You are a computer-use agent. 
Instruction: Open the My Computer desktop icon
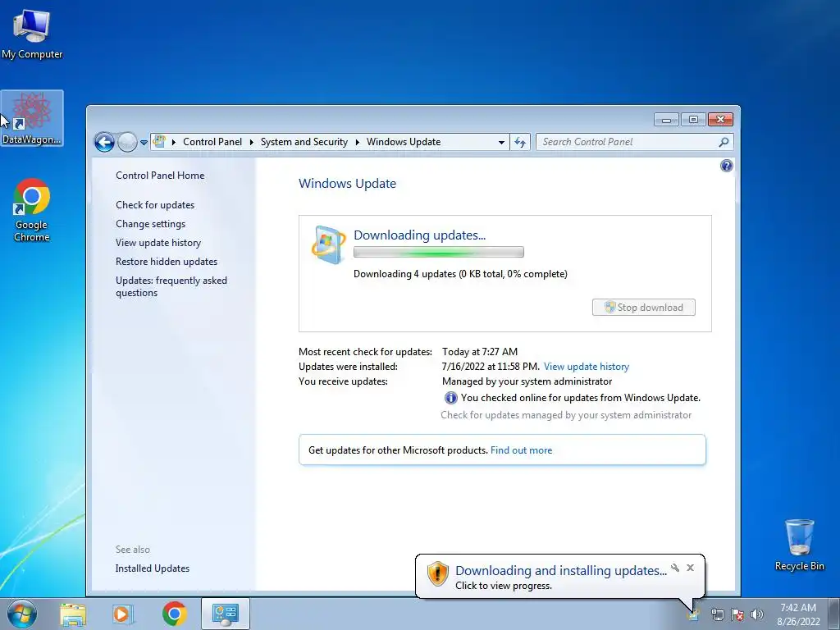tap(32, 34)
